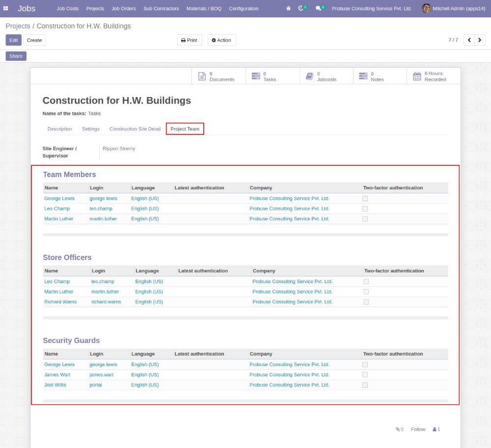
Task: Open the Documents stat button
Action: (218, 76)
